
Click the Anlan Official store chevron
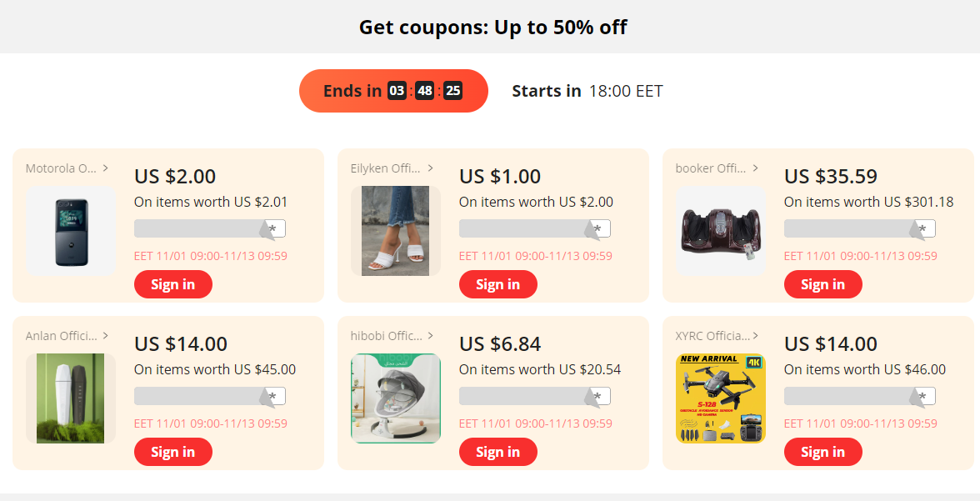click(x=106, y=336)
